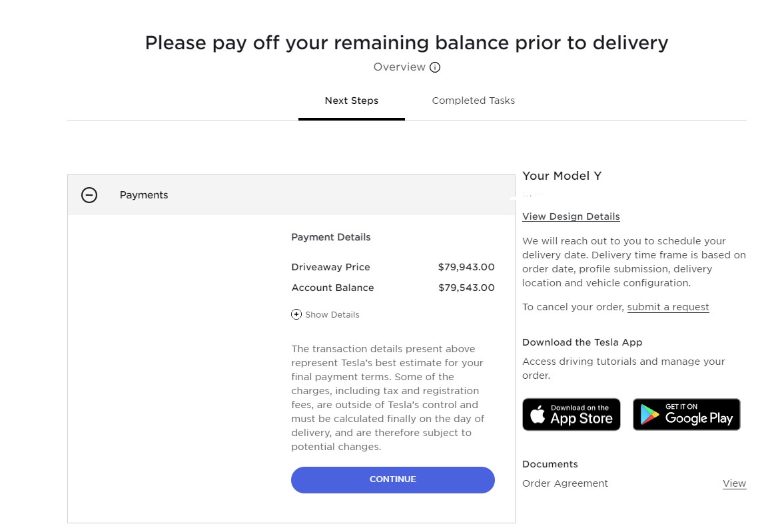Viewport: 776px width, 532px height.
Task: Select the Account Balance amount $79,543.00
Action: coord(466,288)
